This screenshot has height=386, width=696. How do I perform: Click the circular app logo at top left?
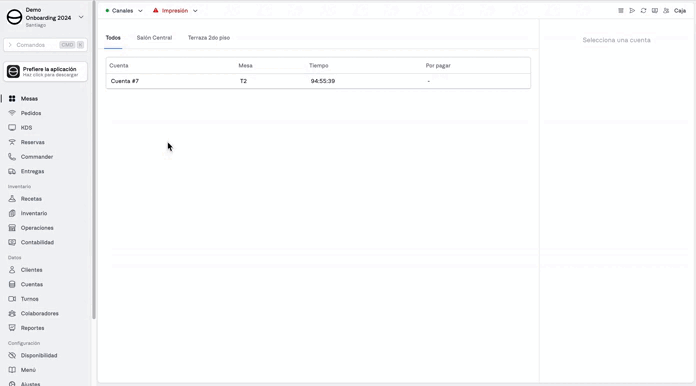click(14, 17)
